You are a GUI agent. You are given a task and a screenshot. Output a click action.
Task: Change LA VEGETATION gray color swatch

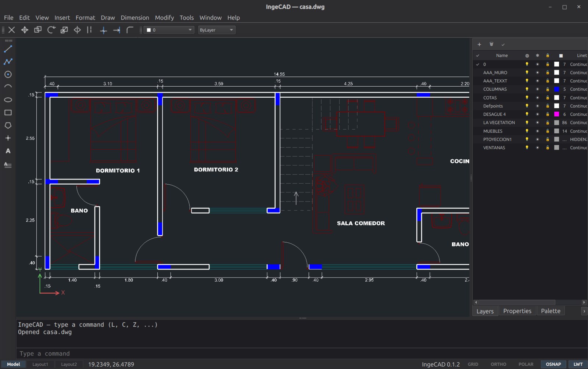(x=556, y=123)
